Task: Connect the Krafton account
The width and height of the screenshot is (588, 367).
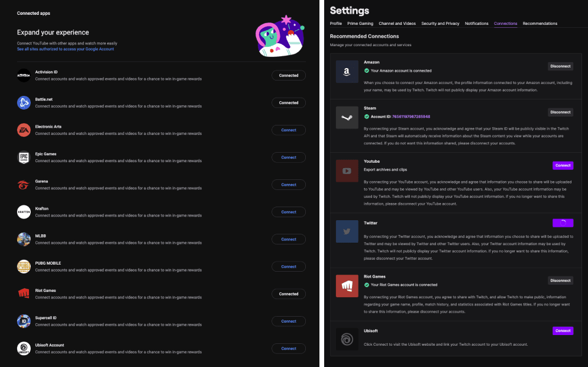Action: pyautogui.click(x=288, y=212)
